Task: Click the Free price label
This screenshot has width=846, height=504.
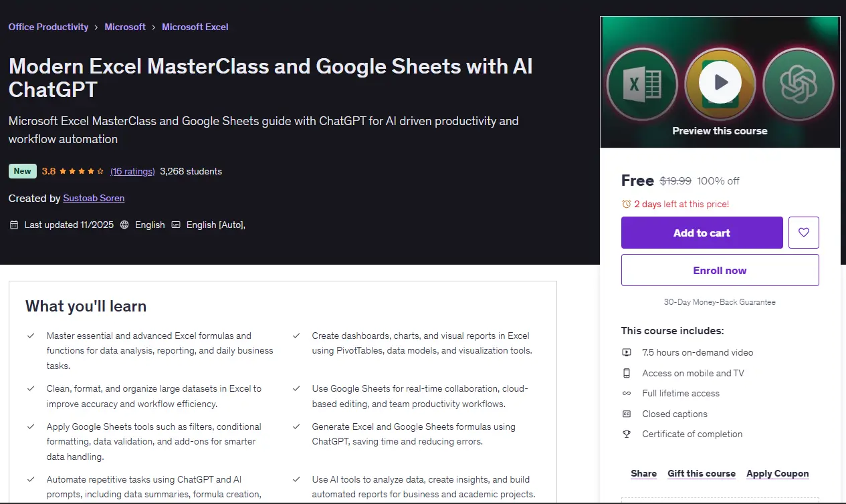Action: click(637, 180)
